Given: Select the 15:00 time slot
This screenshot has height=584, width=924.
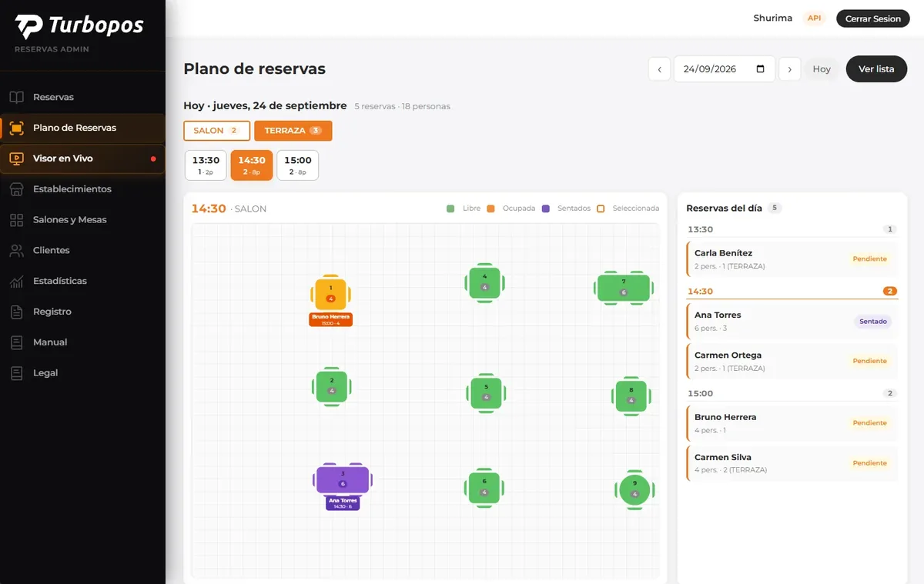Looking at the screenshot, I should 297,165.
